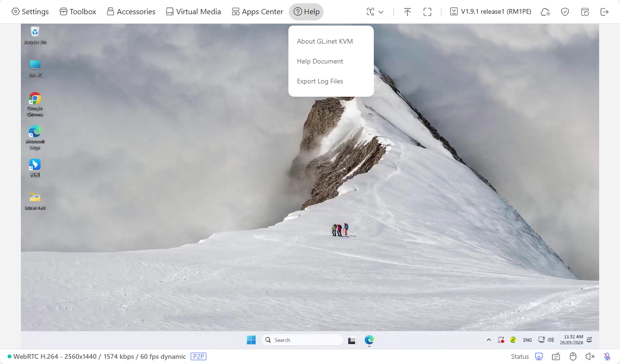
Task: Click the WebRTC H.264 stream info text
Action: point(100,356)
